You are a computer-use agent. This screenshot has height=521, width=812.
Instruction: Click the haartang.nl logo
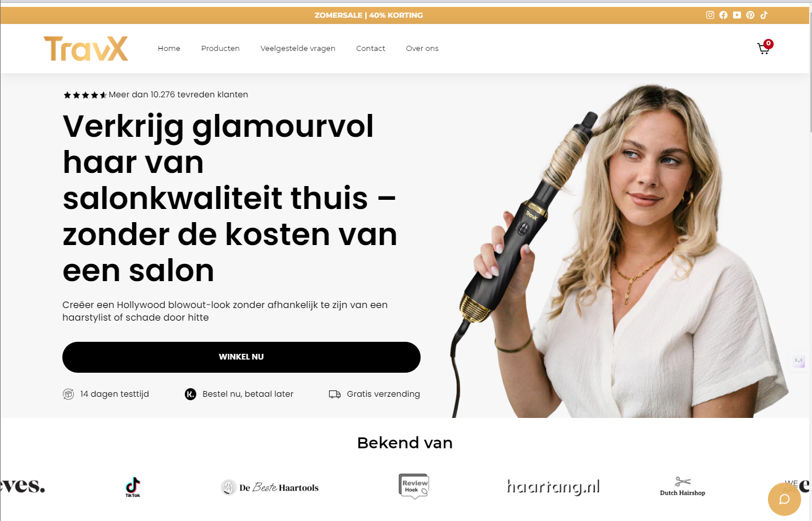(553, 487)
